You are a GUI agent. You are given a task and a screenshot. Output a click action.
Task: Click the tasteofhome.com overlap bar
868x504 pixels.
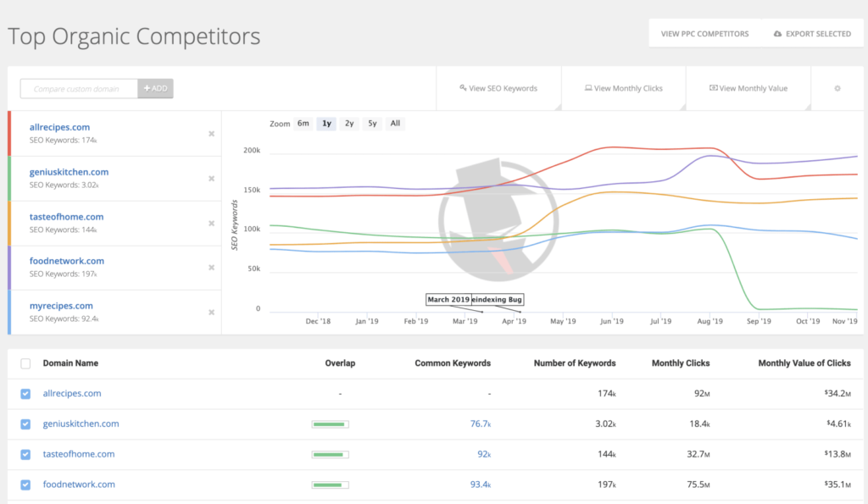click(331, 455)
